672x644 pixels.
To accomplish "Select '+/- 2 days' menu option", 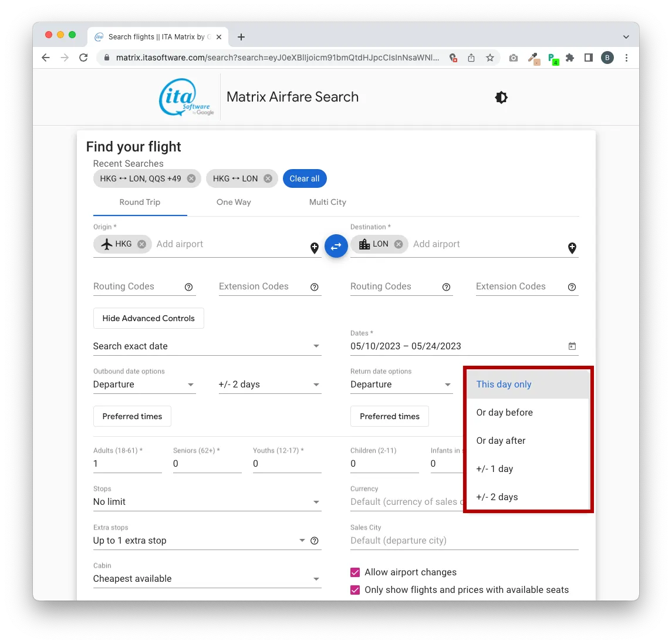I will tap(528, 497).
